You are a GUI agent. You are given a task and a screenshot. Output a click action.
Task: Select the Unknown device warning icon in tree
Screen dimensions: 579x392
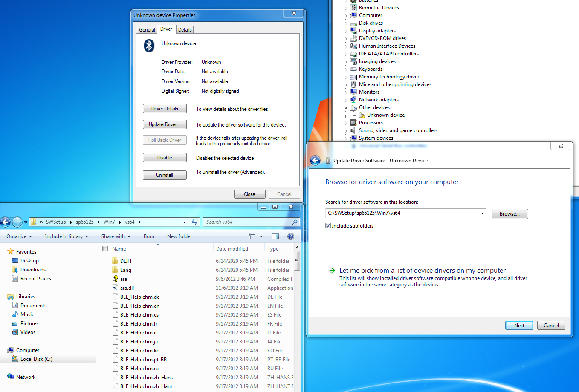click(x=362, y=115)
